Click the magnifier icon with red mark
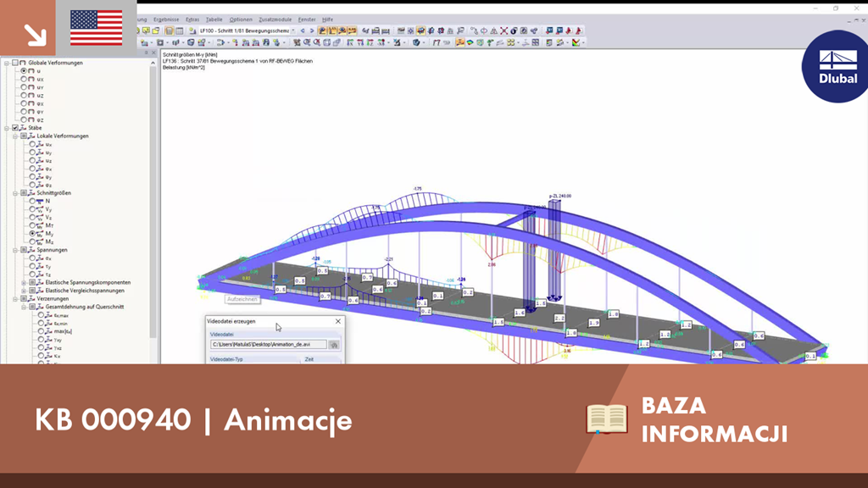This screenshot has width=868, height=488. (317, 42)
